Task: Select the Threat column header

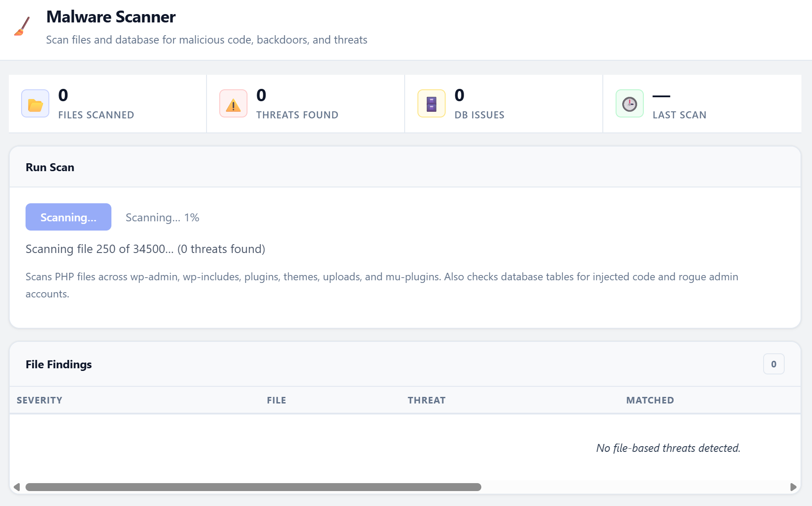Action: pyautogui.click(x=426, y=400)
